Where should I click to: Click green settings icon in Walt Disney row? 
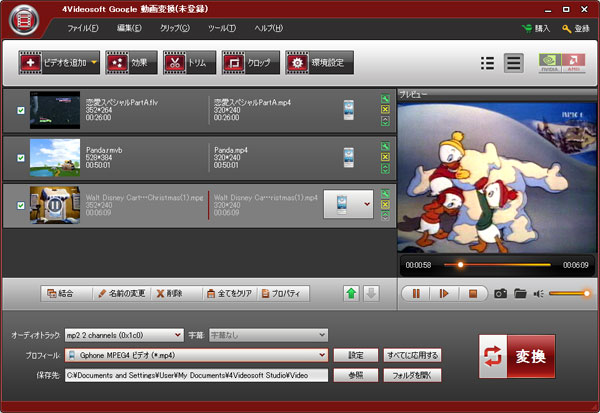tap(385, 194)
